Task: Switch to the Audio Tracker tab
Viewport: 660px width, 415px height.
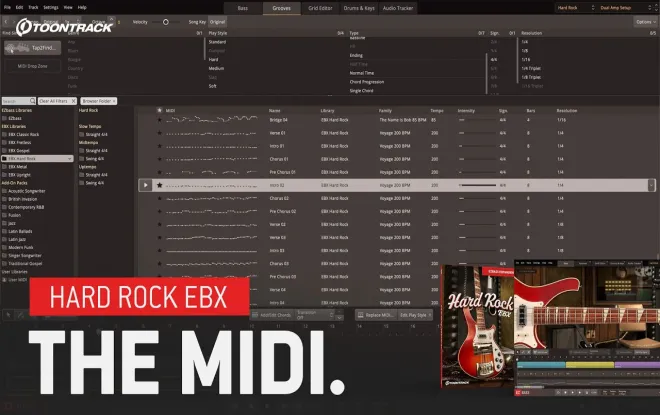Action: point(398,8)
